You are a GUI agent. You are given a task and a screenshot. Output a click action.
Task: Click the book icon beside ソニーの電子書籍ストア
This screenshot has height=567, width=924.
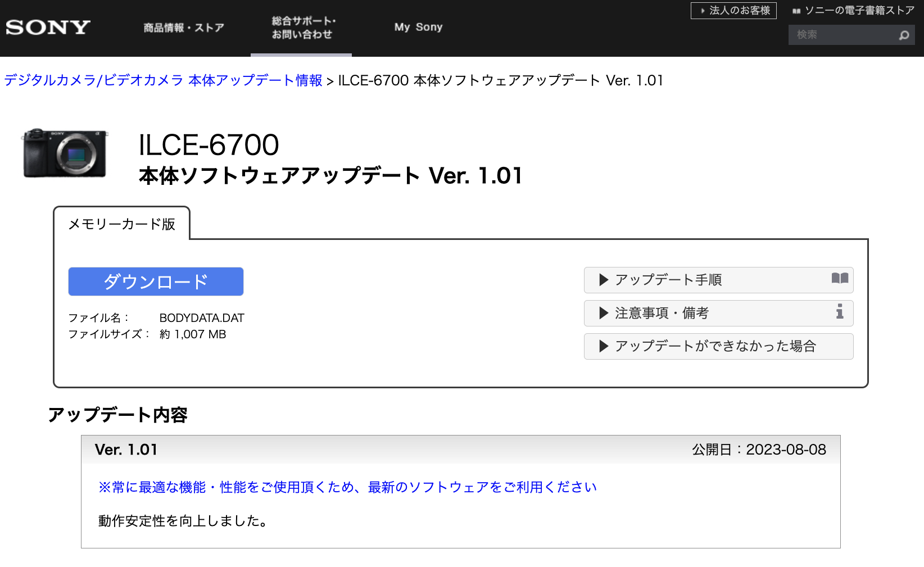point(796,11)
